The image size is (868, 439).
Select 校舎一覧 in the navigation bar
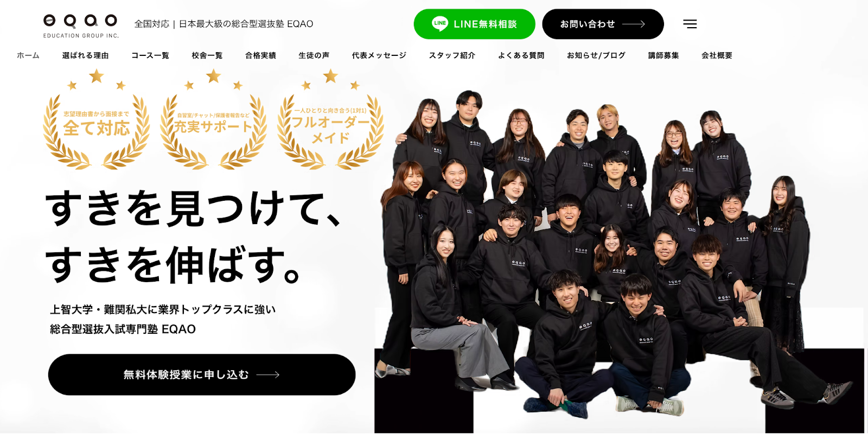[x=207, y=55]
